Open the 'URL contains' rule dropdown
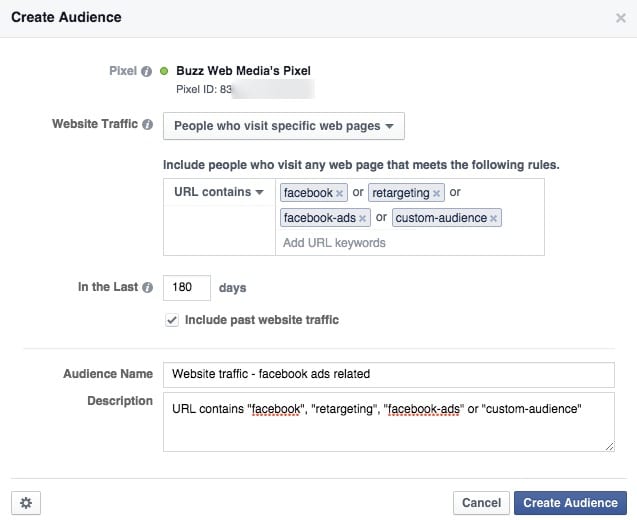Screen dimensions: 637x520 click(x=219, y=192)
